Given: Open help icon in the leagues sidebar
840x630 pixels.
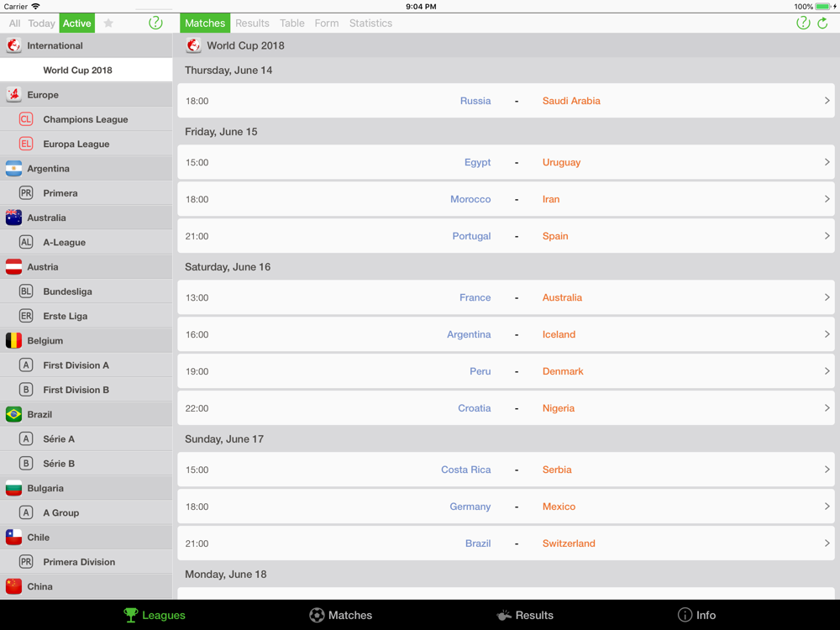Looking at the screenshot, I should pyautogui.click(x=155, y=23).
